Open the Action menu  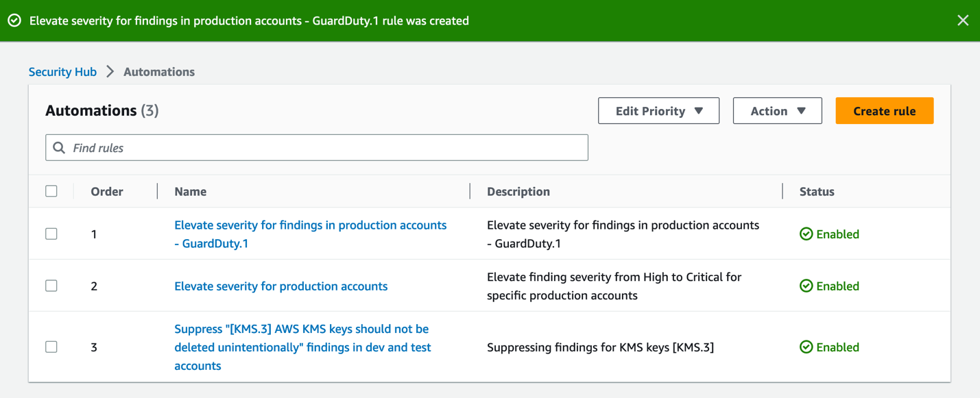click(777, 110)
